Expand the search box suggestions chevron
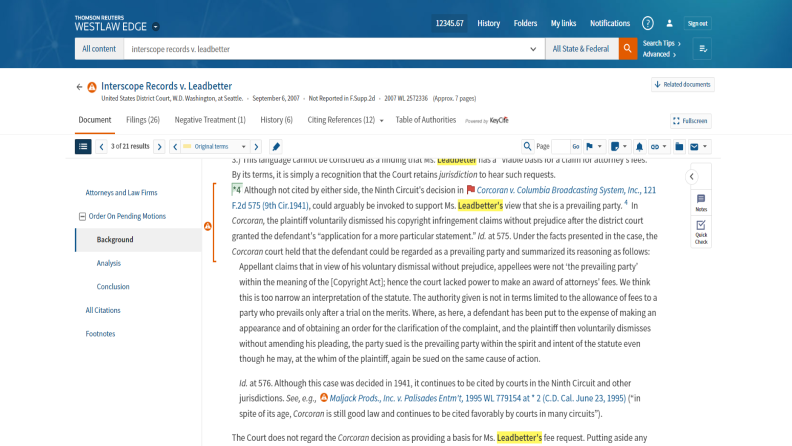The height and width of the screenshot is (446, 792). (x=533, y=49)
